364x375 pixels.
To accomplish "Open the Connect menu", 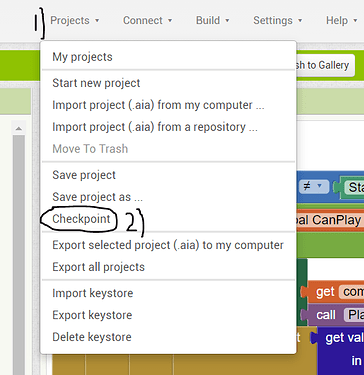I will coord(147,21).
